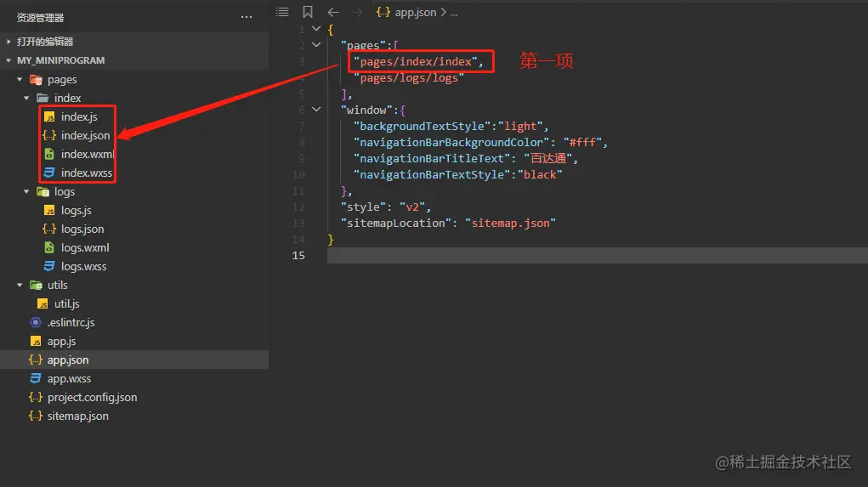Click the logs.wxml file icon
The height and width of the screenshot is (487, 868).
pos(49,247)
